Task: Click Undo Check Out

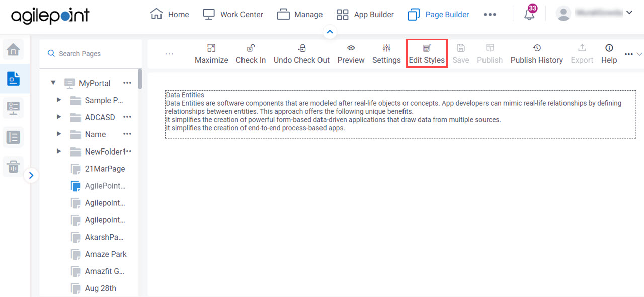Action: 301,54
